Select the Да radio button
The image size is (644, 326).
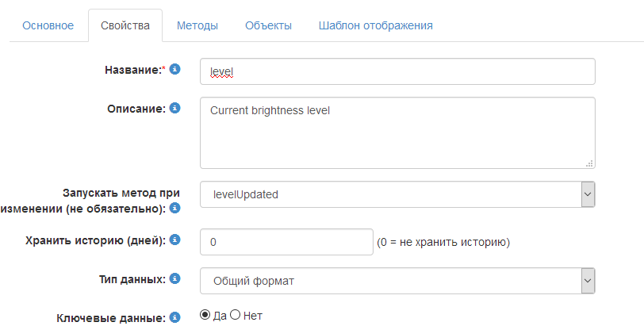[x=205, y=315]
